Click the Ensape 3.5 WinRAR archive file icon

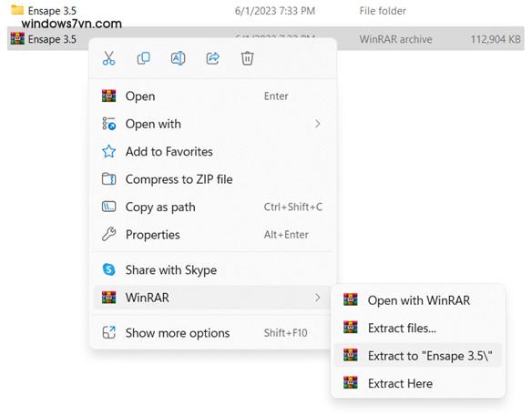click(17, 38)
